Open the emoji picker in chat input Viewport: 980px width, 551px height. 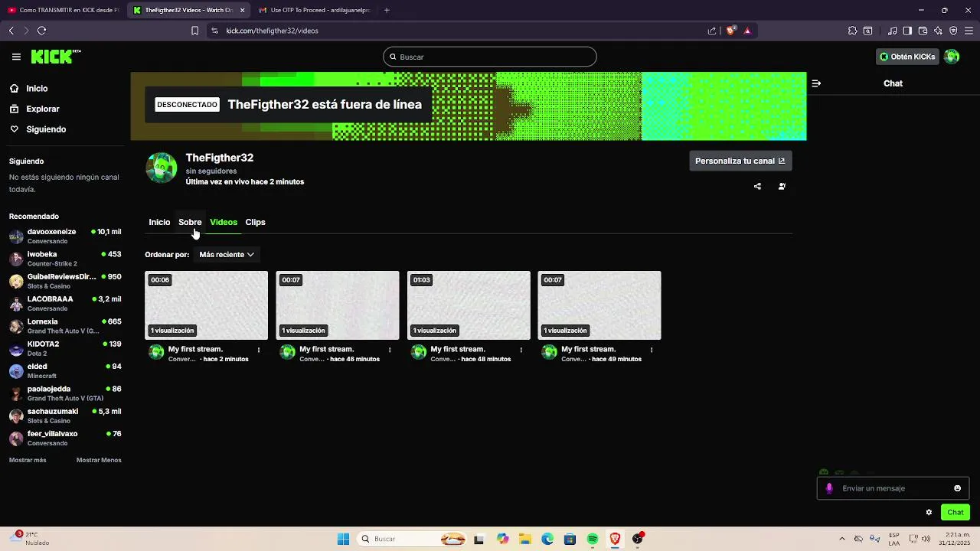(x=957, y=488)
